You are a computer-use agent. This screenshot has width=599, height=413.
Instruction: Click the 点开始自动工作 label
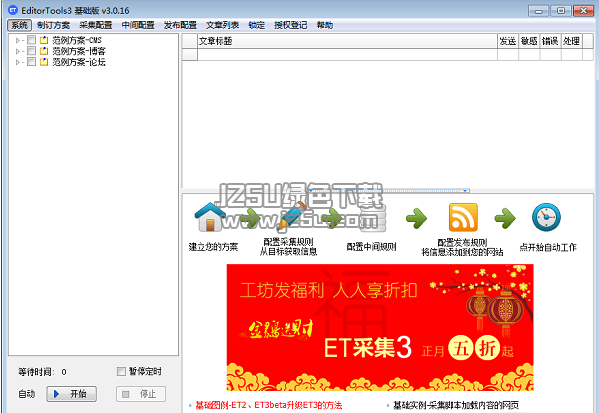pos(547,247)
